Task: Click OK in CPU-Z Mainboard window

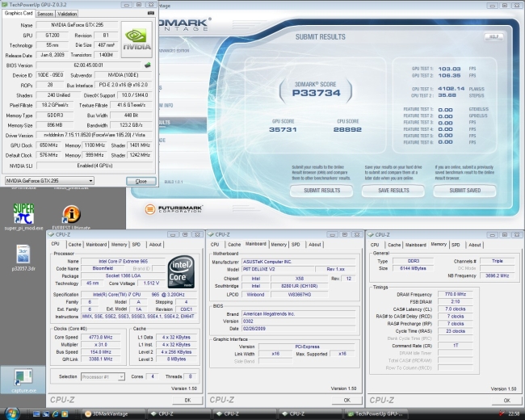Action: pos(346,400)
